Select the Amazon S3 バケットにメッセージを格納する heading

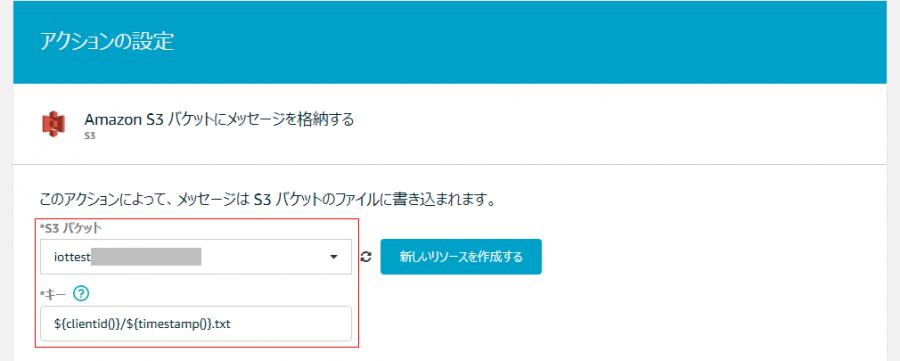219,119
